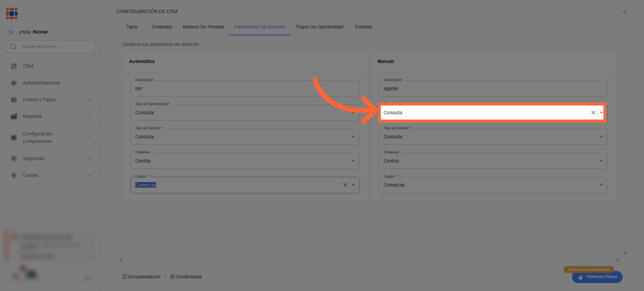This screenshot has width=644, height=291.
Task: Click the Seguridad shield icon
Action: [x=14, y=159]
